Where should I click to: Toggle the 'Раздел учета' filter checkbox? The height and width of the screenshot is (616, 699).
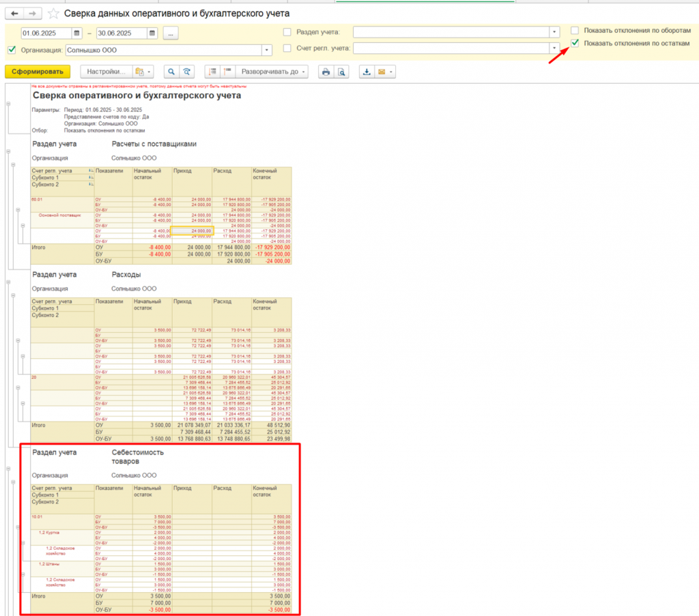(x=287, y=32)
